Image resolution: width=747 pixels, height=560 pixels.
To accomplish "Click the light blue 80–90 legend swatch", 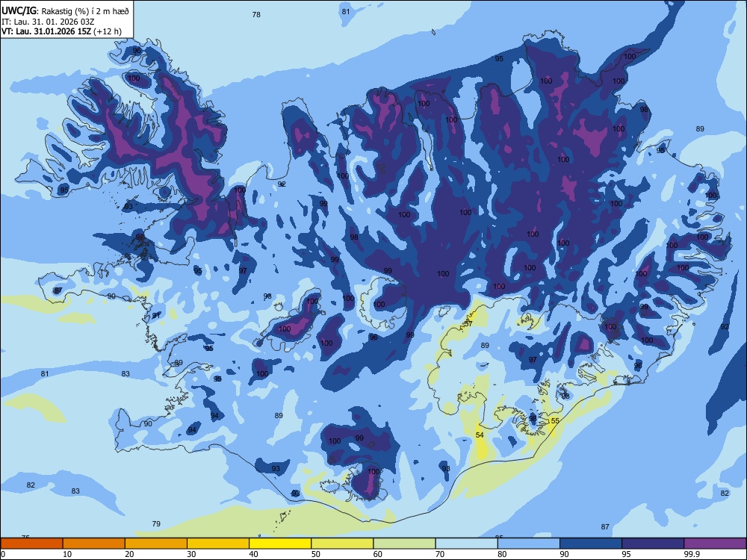I will 529,544.
